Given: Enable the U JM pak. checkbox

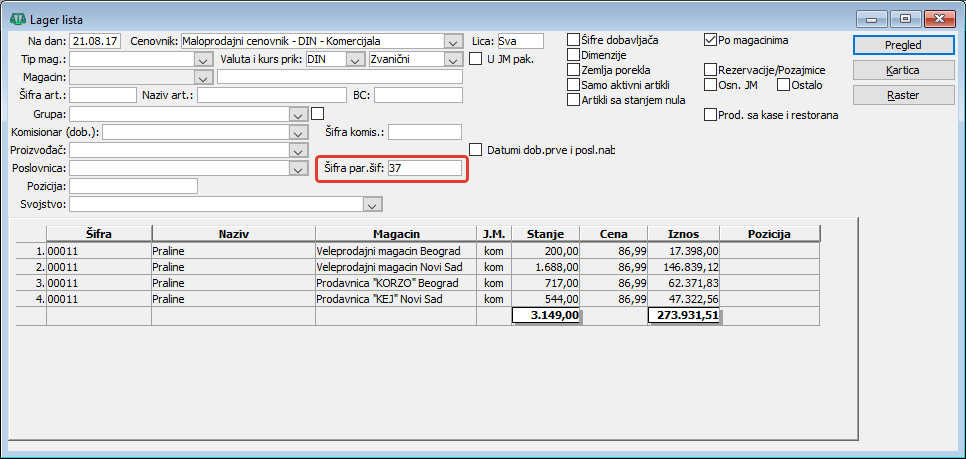Looking at the screenshot, I should tap(476, 59).
